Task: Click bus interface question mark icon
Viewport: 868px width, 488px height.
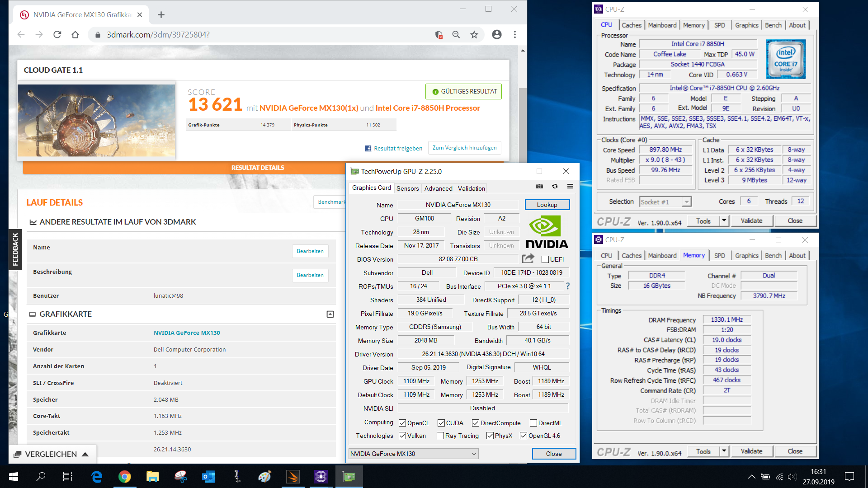Action: (568, 286)
